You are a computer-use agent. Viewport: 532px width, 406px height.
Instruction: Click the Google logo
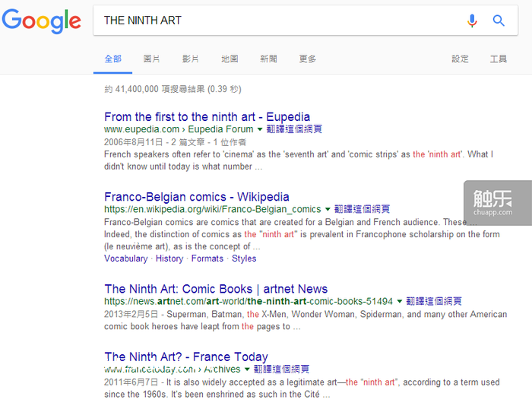[x=41, y=21]
